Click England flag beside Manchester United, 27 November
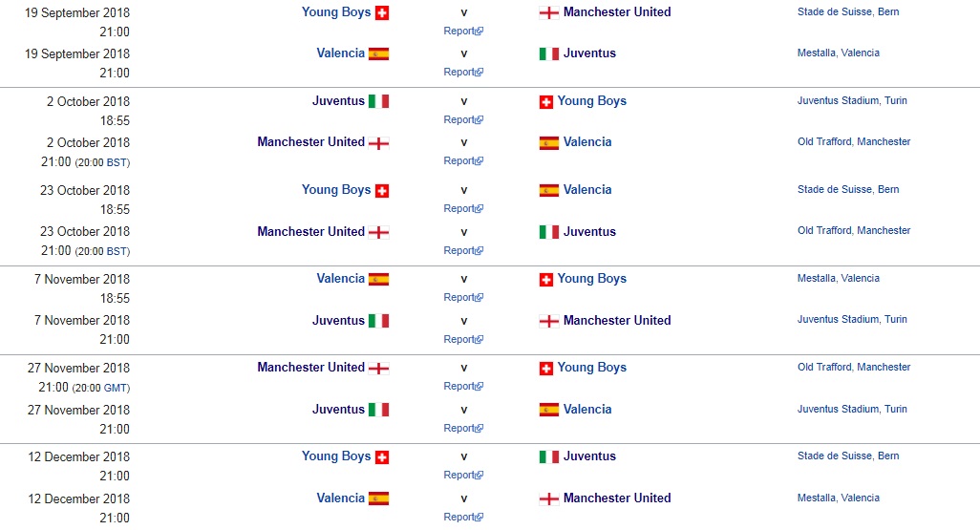 tap(378, 369)
